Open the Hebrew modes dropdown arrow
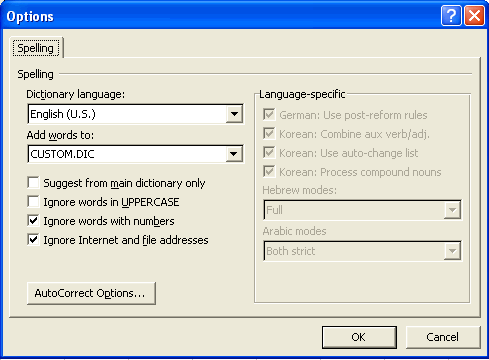The image size is (489, 360). pos(452,210)
